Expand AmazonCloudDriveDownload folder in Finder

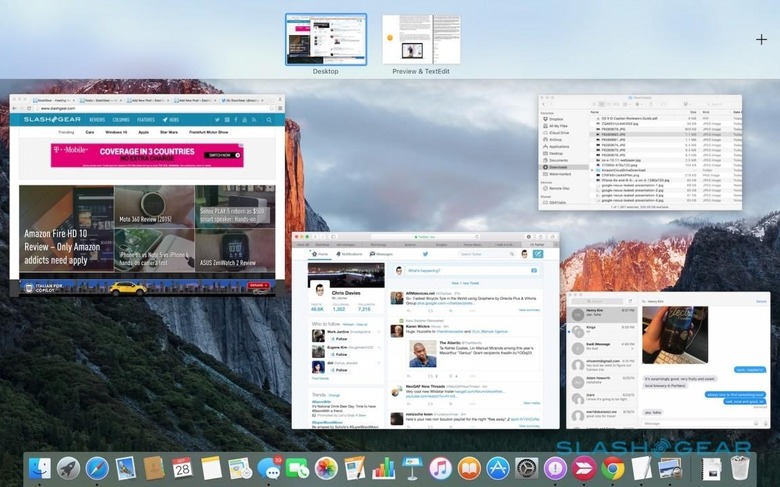pos(592,170)
